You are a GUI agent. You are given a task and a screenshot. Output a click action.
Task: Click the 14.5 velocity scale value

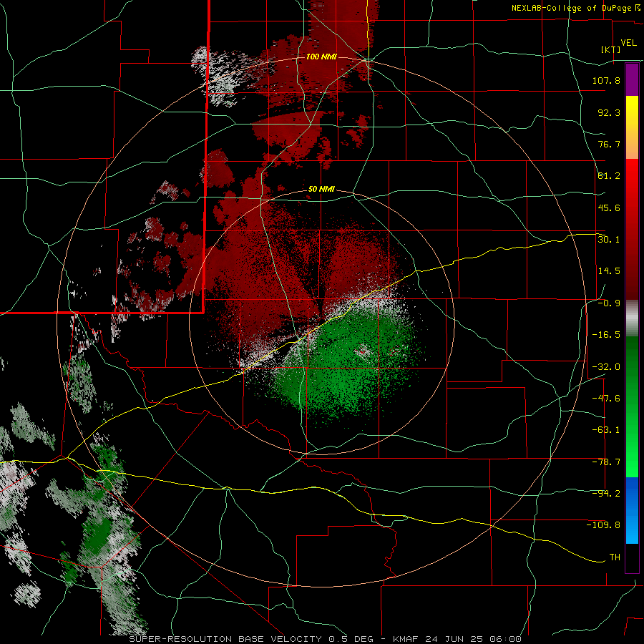[609, 271]
